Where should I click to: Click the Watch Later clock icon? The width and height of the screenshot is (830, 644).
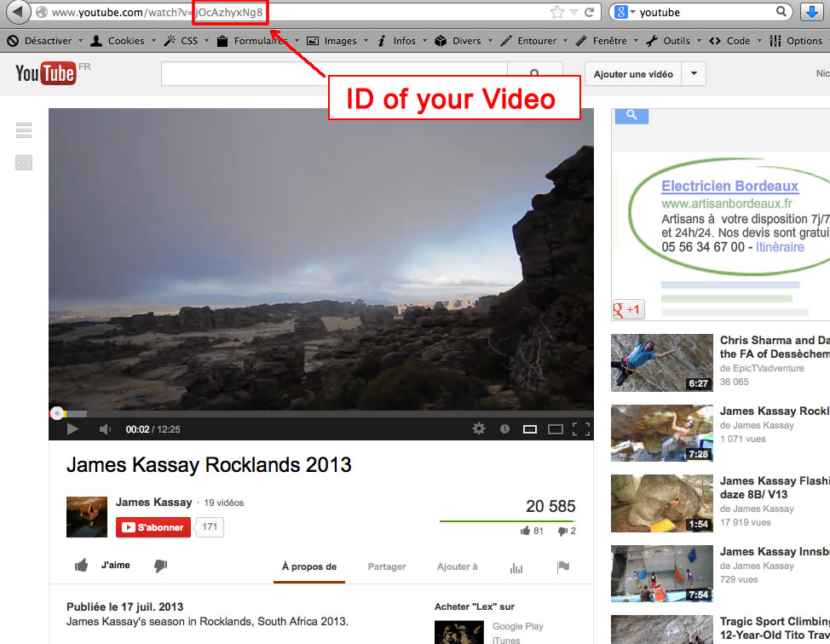click(x=504, y=429)
